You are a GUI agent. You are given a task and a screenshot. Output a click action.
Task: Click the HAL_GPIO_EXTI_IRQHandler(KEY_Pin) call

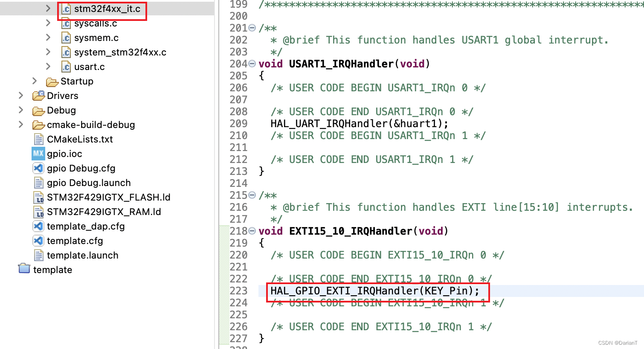[x=375, y=291]
